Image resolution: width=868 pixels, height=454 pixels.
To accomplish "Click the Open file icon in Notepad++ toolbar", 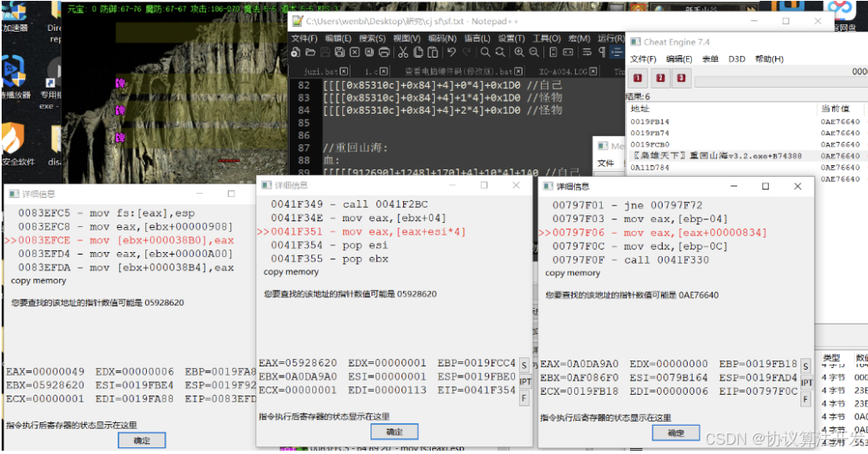I will [x=310, y=52].
